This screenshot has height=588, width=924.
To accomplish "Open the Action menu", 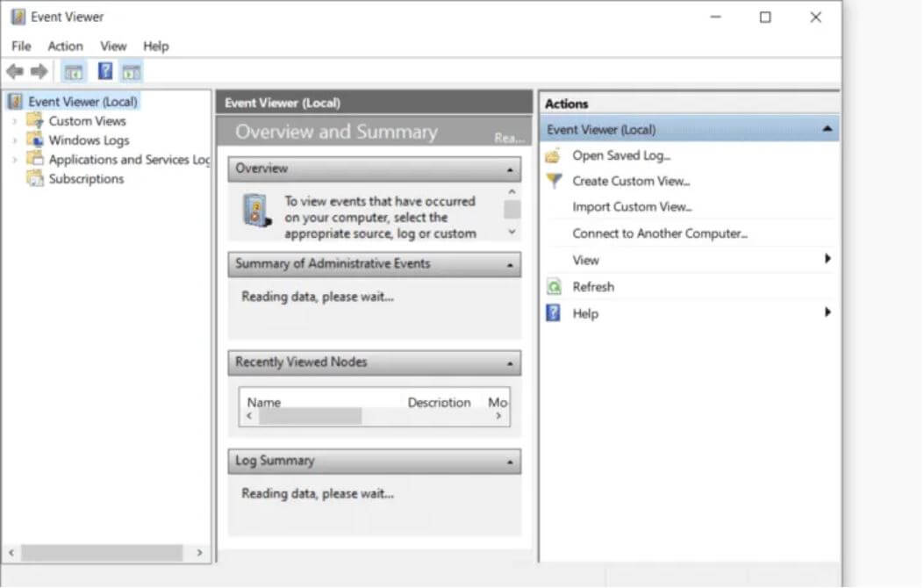I will [x=65, y=47].
